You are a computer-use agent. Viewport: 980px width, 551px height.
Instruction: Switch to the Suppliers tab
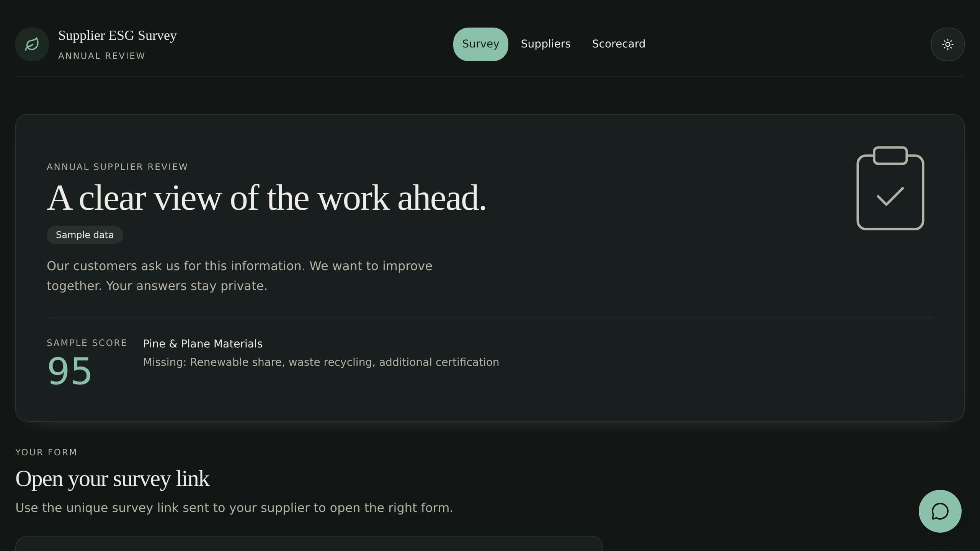pyautogui.click(x=546, y=44)
